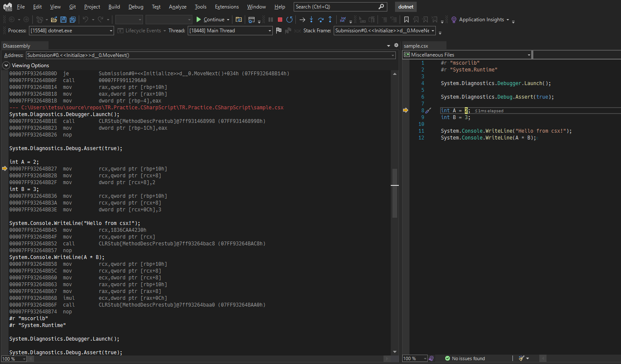The image size is (621, 364).
Task: Open the Stack Frame dropdown
Action: 434,30
